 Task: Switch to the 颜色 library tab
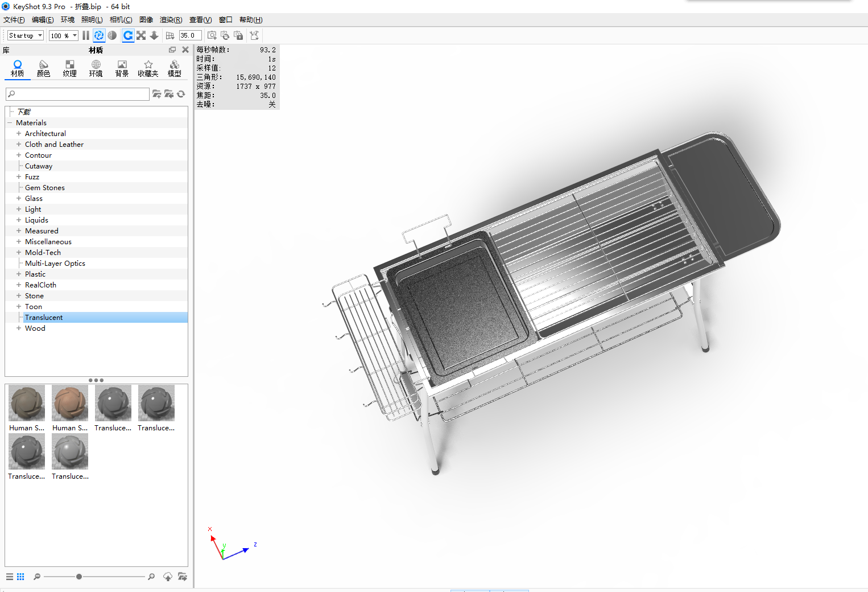[x=44, y=68]
